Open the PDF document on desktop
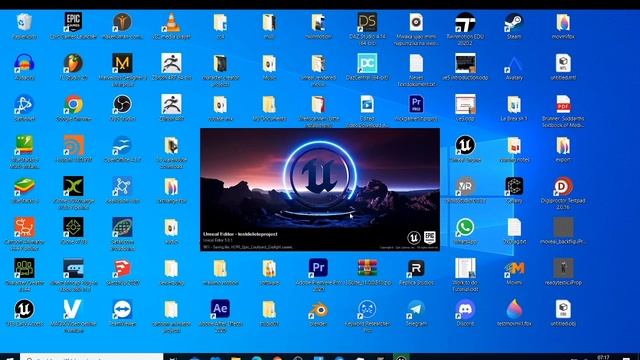The height and width of the screenshot is (360, 640). tap(563, 104)
